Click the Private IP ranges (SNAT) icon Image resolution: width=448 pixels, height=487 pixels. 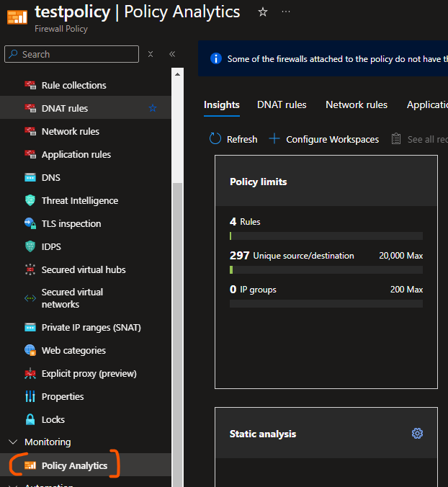tap(30, 327)
